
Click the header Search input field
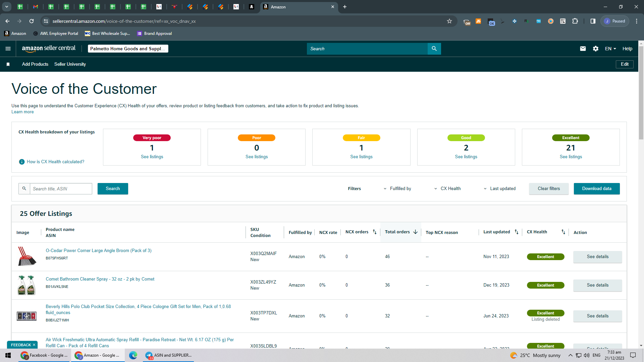(367, 49)
